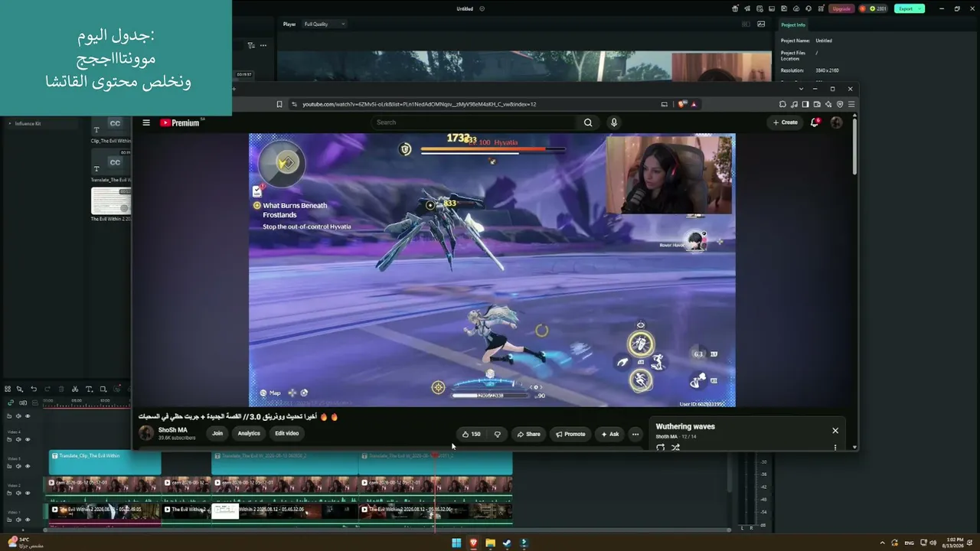
Task: Mute the Video 3 track audio
Action: [x=18, y=466]
